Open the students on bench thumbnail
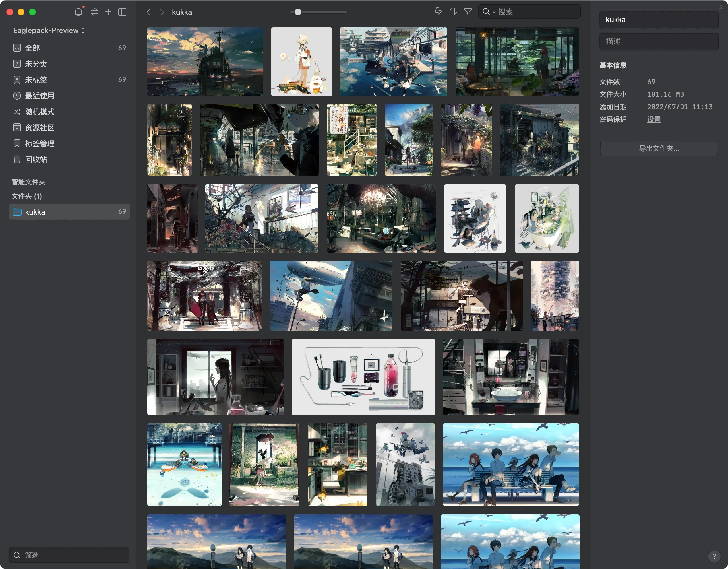Image resolution: width=728 pixels, height=569 pixels. pyautogui.click(x=511, y=465)
